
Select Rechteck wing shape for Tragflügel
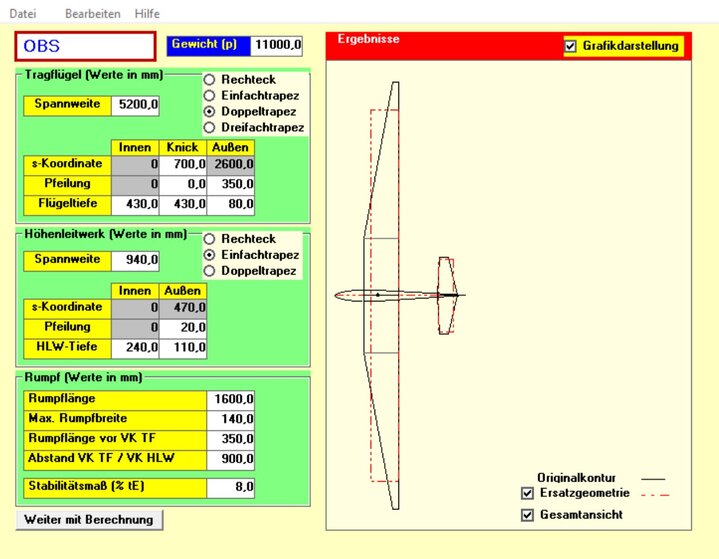[210, 79]
